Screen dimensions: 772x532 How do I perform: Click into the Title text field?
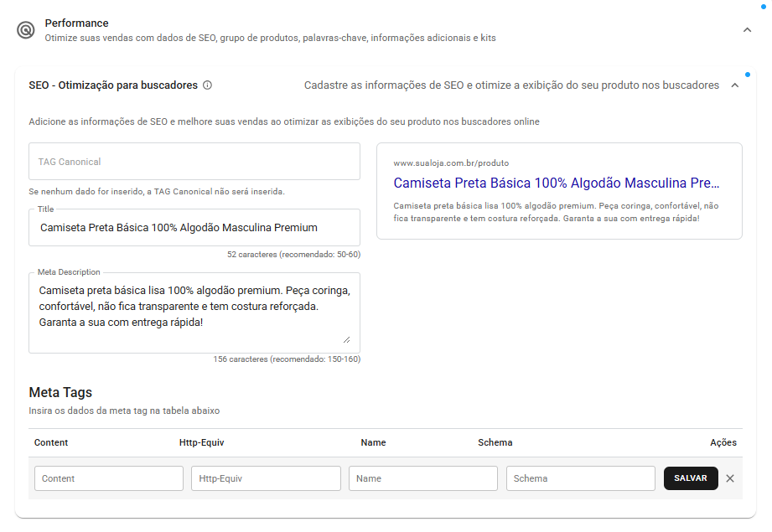coord(194,227)
